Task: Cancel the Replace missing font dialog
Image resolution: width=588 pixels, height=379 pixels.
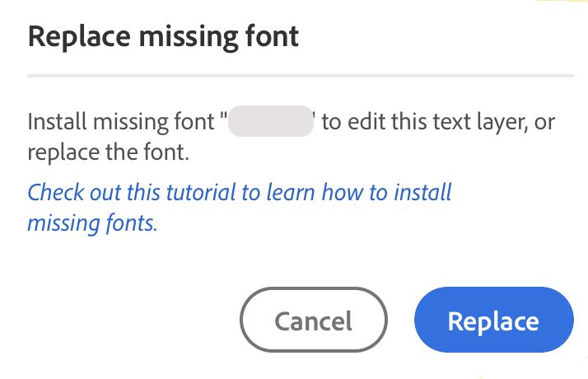Action: 313,320
